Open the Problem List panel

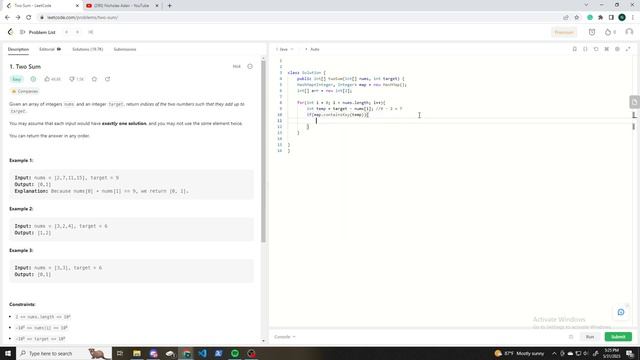coord(38,32)
